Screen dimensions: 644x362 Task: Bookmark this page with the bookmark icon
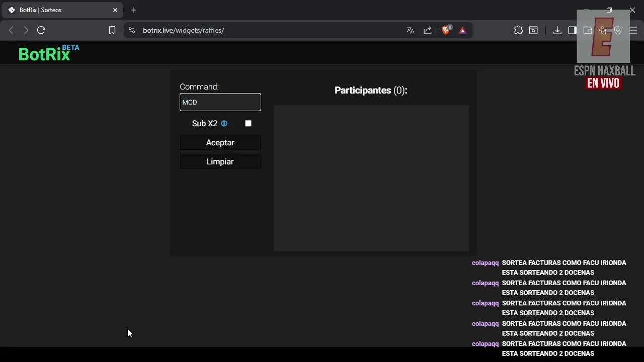pos(112,30)
